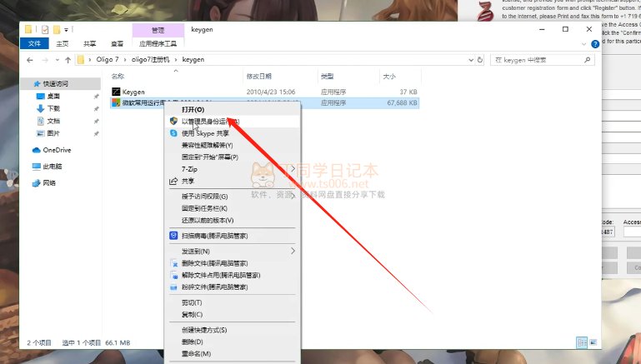
Task: Expand the 授予访问权限(G) submenu
Action: [233, 197]
